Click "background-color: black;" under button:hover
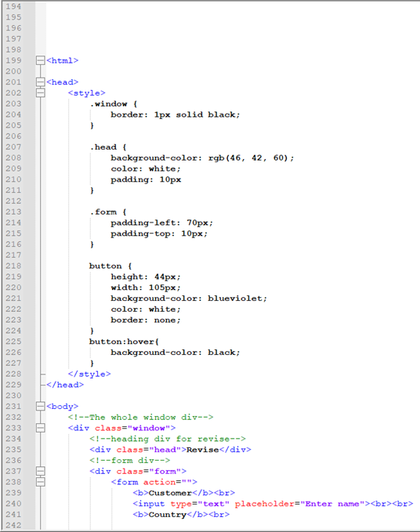 coord(175,352)
